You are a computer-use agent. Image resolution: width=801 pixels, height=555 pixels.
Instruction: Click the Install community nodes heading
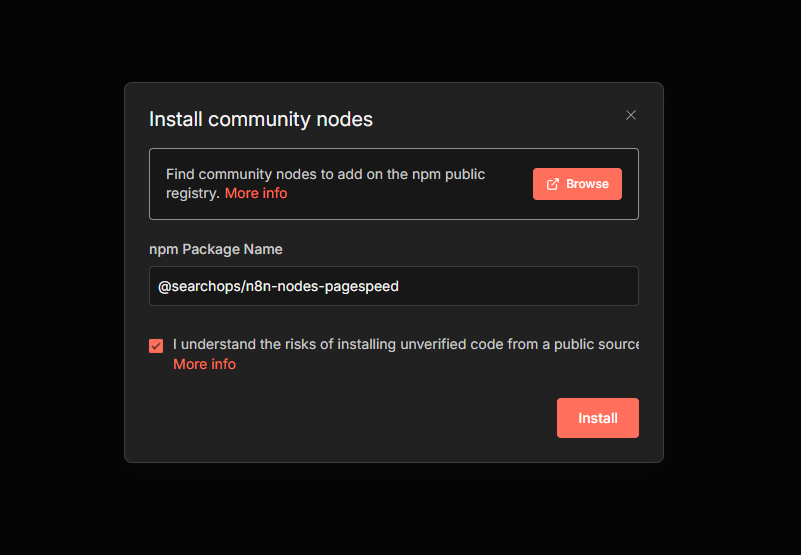(260, 119)
